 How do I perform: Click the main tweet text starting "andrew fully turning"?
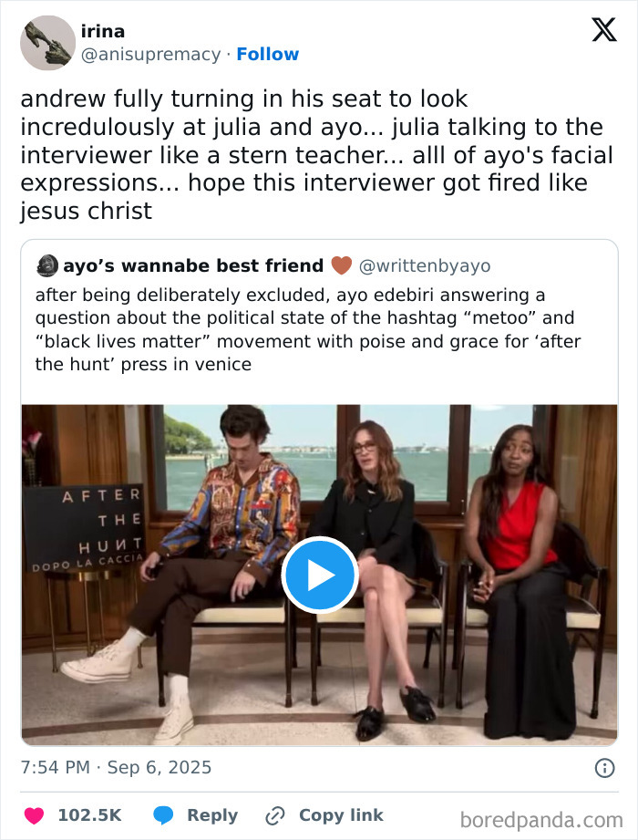coord(316,155)
